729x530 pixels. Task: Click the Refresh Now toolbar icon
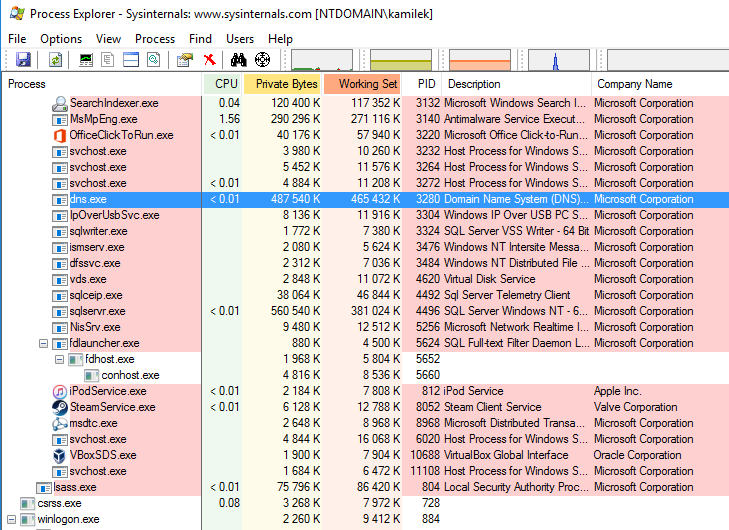55,60
